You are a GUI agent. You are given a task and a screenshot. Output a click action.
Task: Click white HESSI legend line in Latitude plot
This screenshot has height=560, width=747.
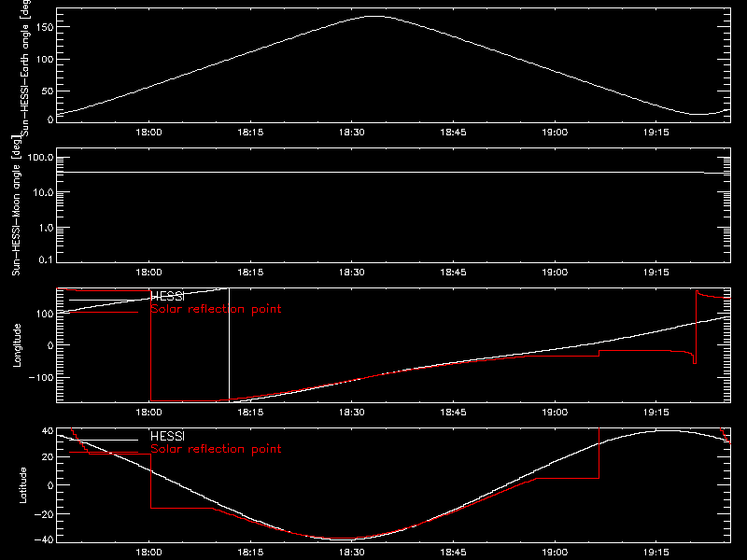[104, 440]
